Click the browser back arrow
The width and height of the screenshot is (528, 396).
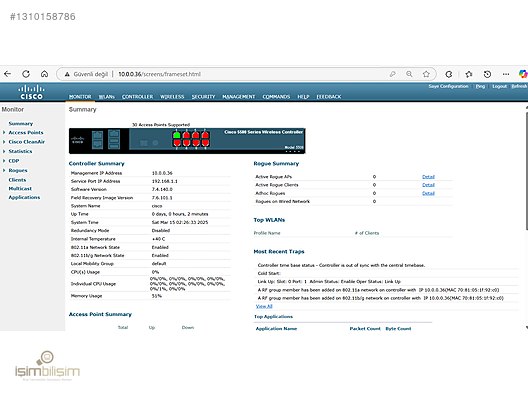[x=7, y=74]
